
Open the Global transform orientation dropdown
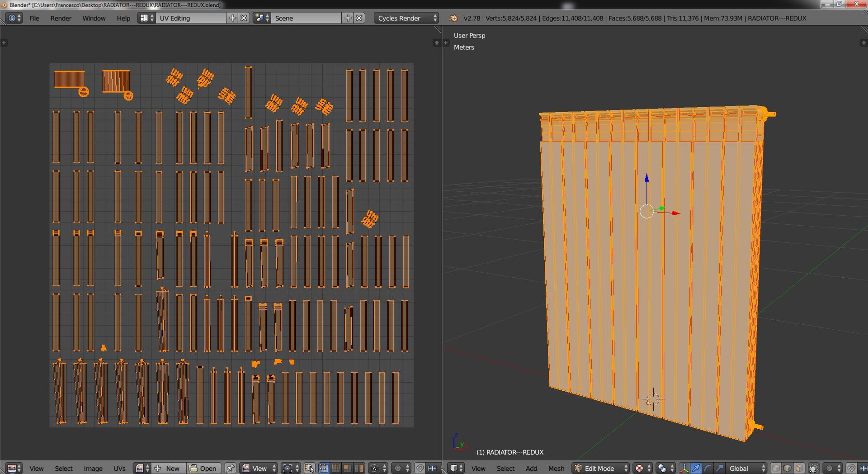[x=746, y=468]
